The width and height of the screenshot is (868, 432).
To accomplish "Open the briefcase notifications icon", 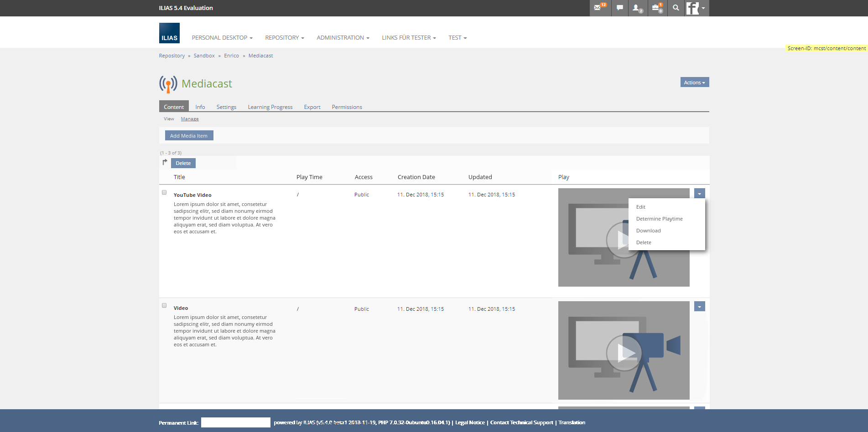I will (x=656, y=8).
